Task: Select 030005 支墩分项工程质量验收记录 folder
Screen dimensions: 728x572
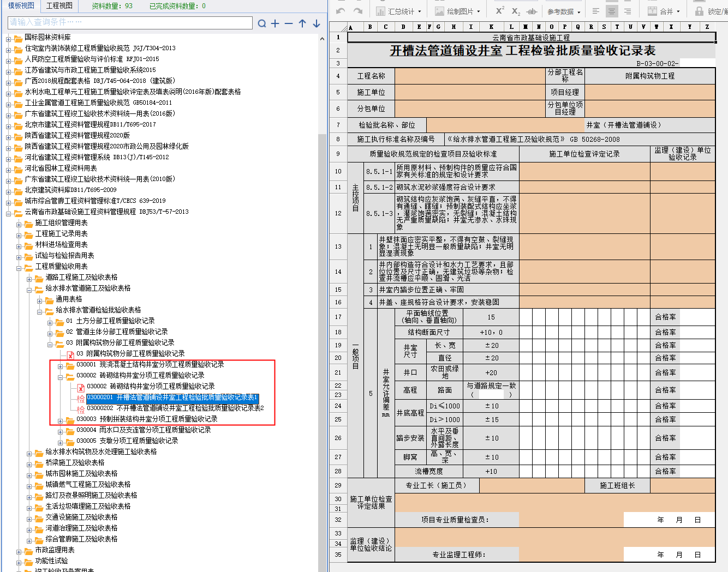Action: pos(127,441)
